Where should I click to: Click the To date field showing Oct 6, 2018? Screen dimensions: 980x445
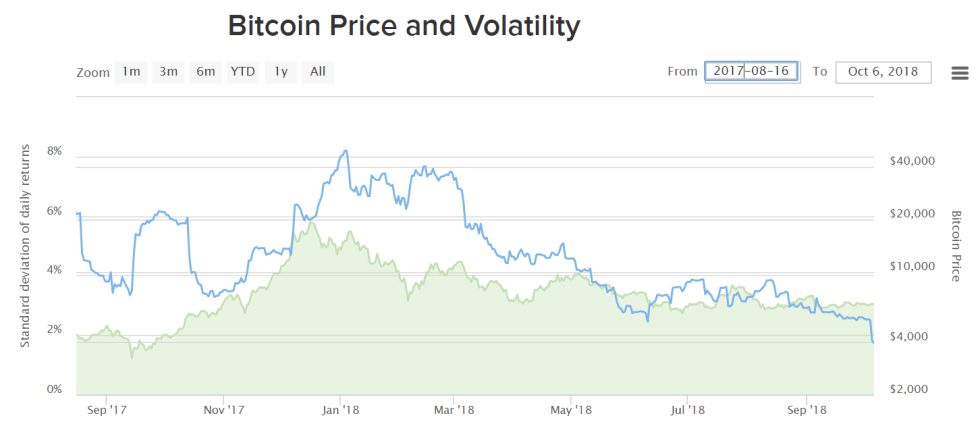click(x=883, y=72)
